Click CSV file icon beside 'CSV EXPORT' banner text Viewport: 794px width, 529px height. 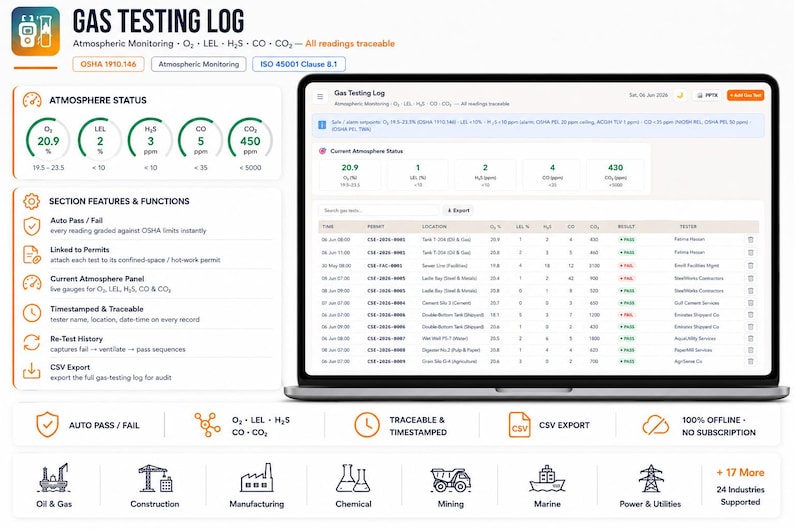(x=519, y=425)
